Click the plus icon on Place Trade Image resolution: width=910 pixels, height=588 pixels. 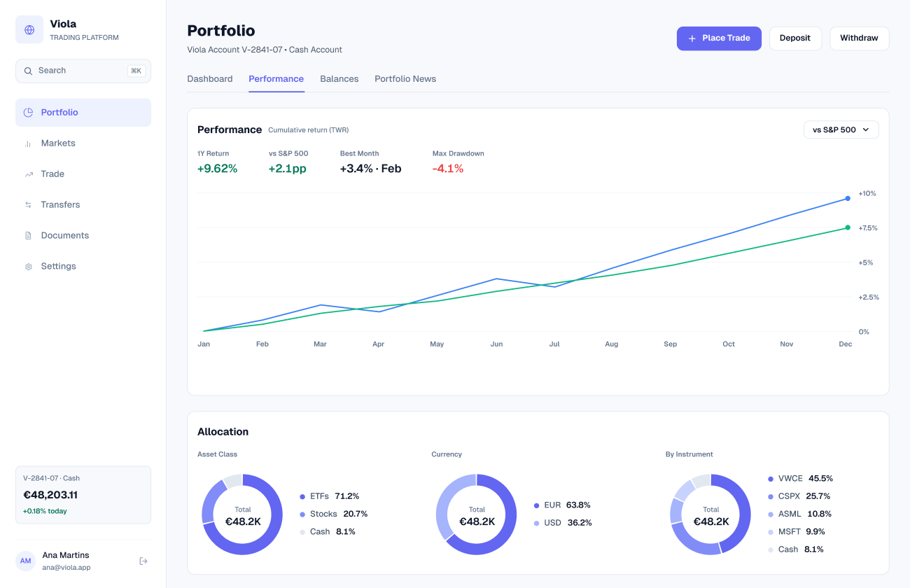click(692, 38)
